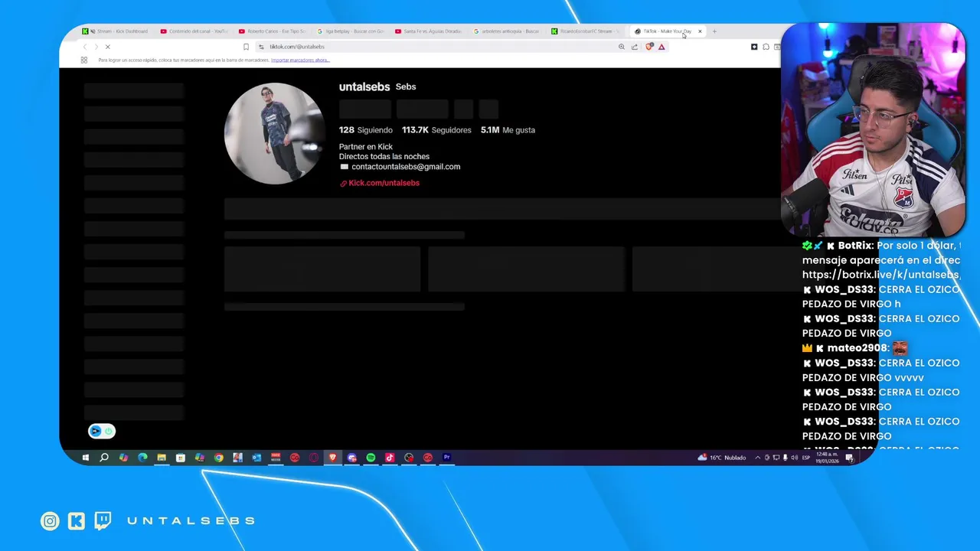Launch Microsoft Edge from taskbar
The width and height of the screenshot is (980, 551).
(142, 458)
